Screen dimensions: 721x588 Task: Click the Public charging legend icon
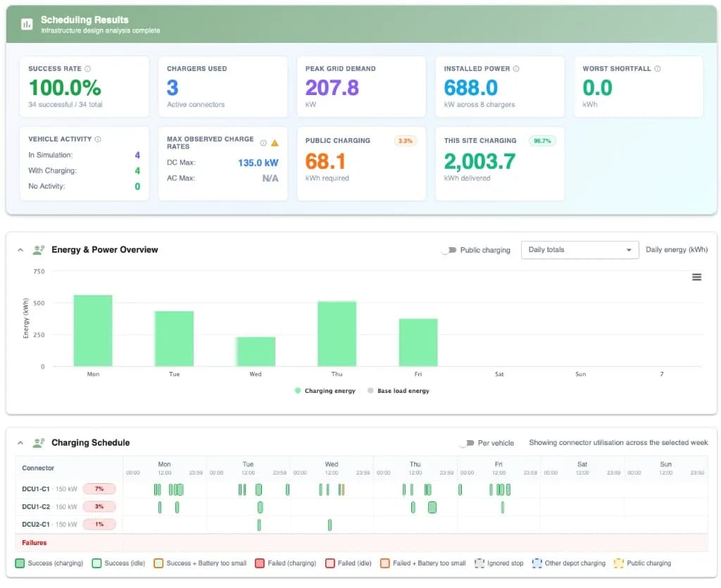(x=618, y=563)
